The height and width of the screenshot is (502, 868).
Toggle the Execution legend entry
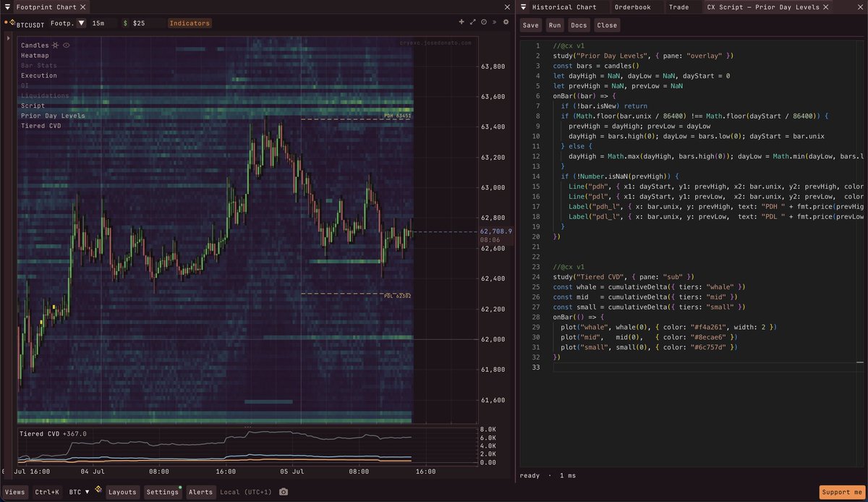[39, 75]
